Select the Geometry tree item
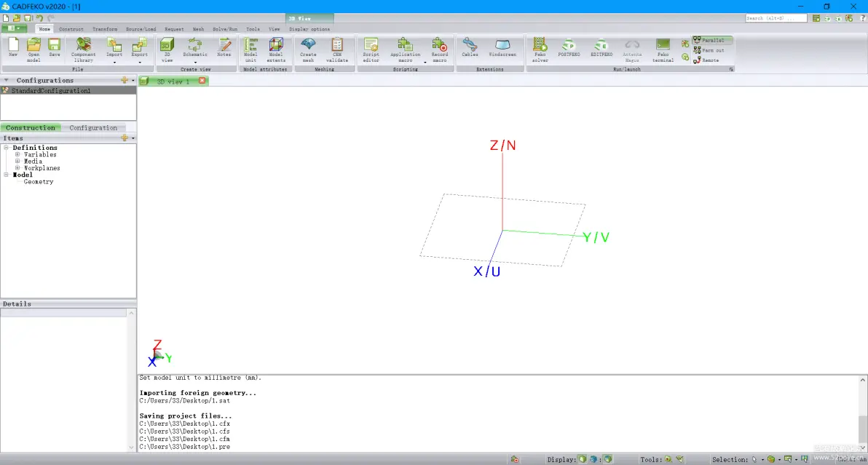This screenshot has height=465, width=868. (x=38, y=182)
